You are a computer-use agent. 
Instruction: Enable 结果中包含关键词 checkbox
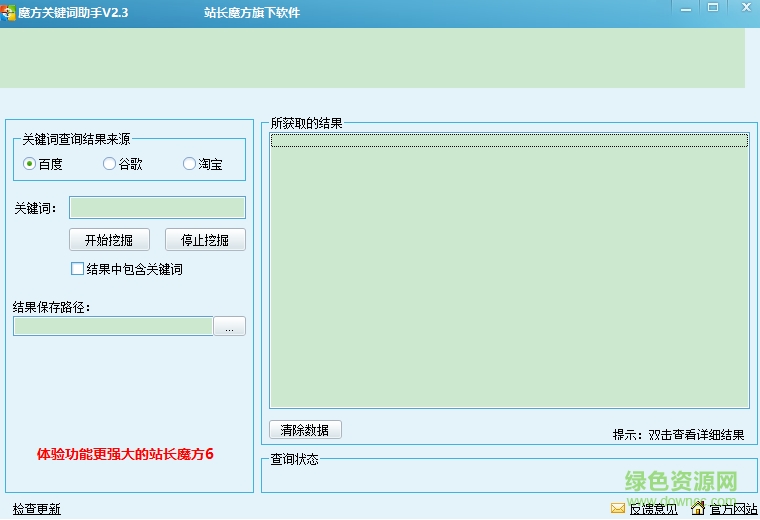(77, 269)
